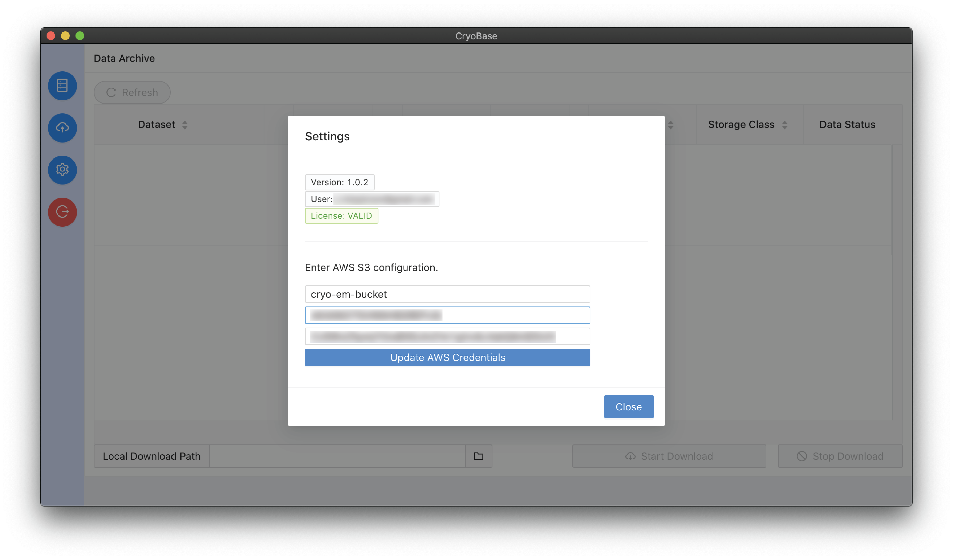
Task: Click the cryo-em-bucket name field
Action: point(447,294)
